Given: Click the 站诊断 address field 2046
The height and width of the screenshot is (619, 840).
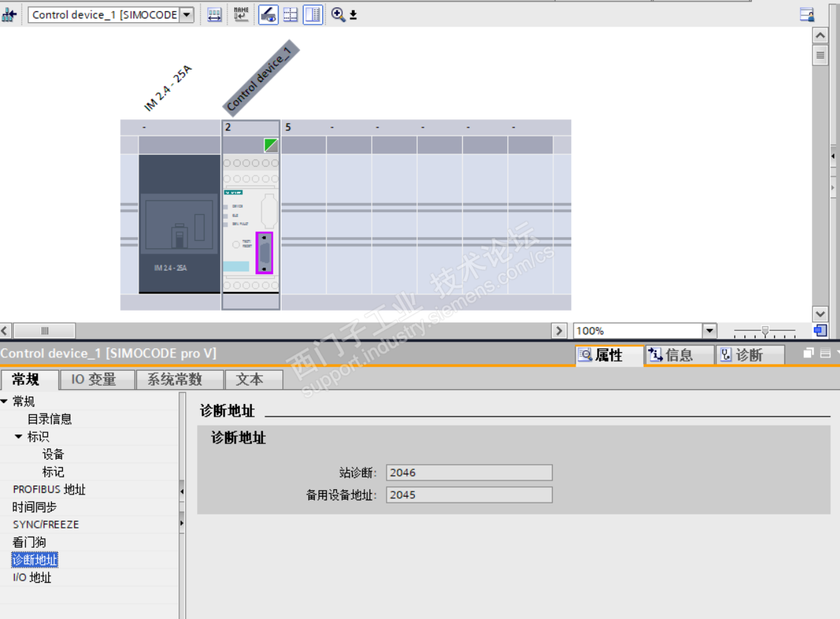Looking at the screenshot, I should (x=469, y=472).
